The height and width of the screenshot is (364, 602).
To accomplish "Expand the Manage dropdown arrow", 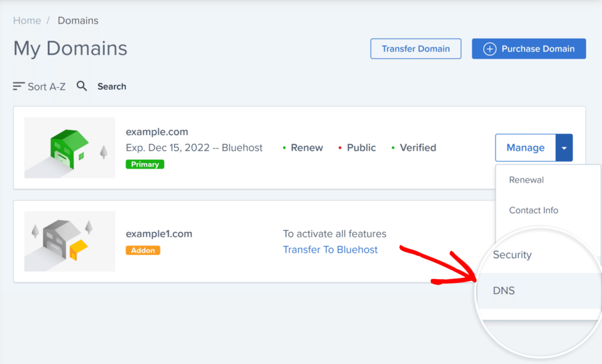I will click(x=564, y=148).
